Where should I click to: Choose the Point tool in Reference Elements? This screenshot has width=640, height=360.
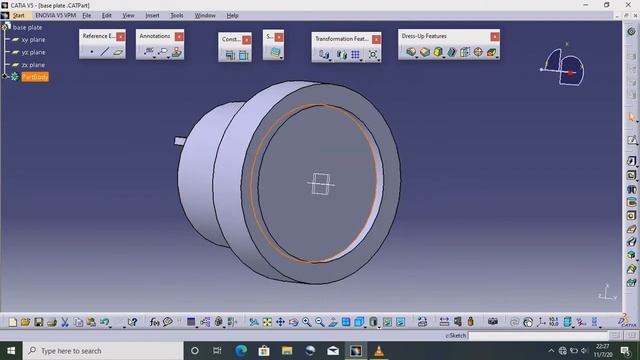92,52
